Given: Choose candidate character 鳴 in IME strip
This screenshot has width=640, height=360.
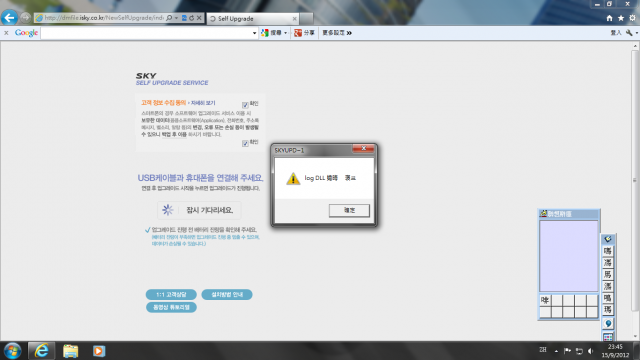Looking at the screenshot, I should click(x=608, y=298).
